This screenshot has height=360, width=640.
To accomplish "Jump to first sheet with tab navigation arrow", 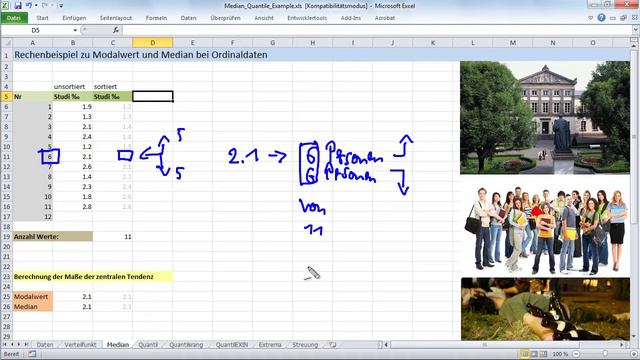I will point(4,345).
